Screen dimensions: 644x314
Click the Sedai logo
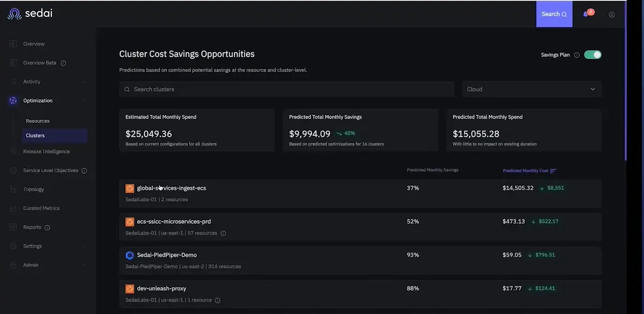point(30,13)
